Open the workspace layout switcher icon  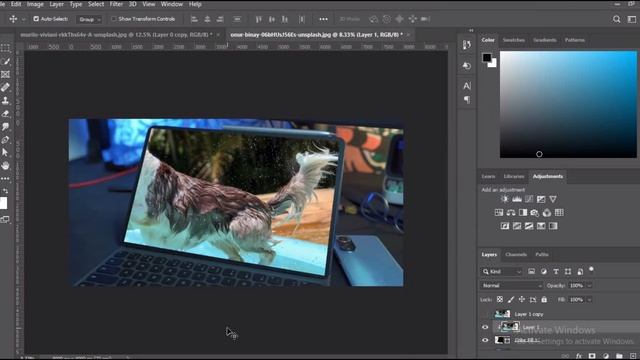tap(632, 19)
